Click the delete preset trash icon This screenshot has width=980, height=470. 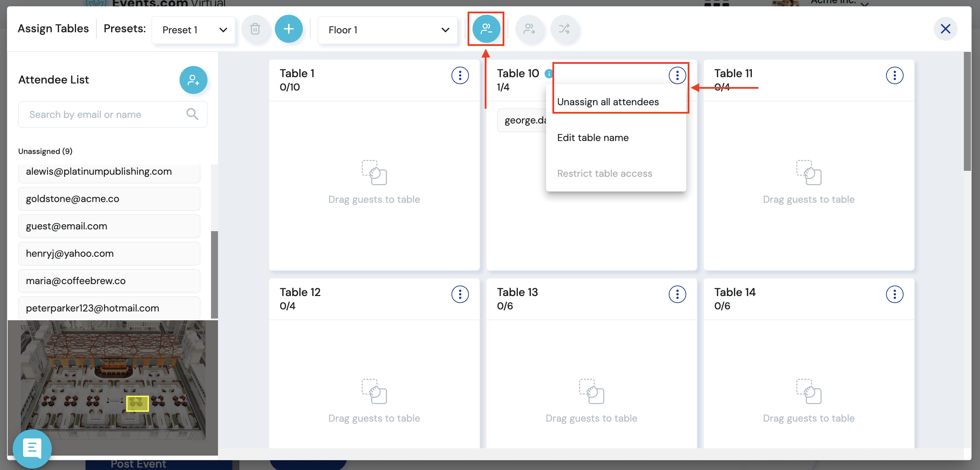coord(255,29)
